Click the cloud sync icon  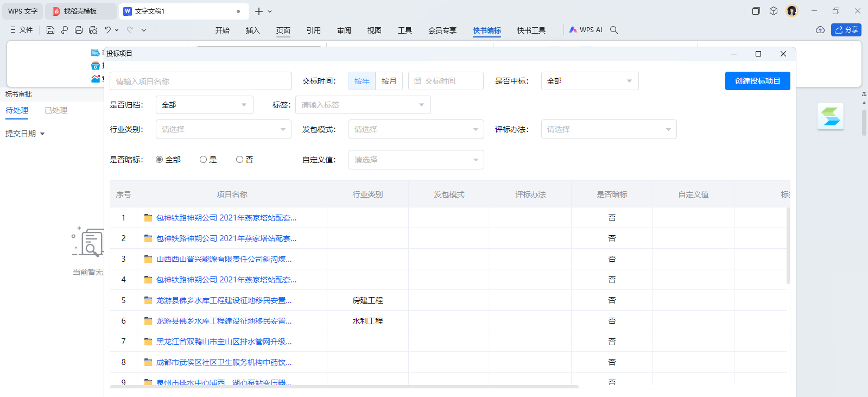point(820,30)
